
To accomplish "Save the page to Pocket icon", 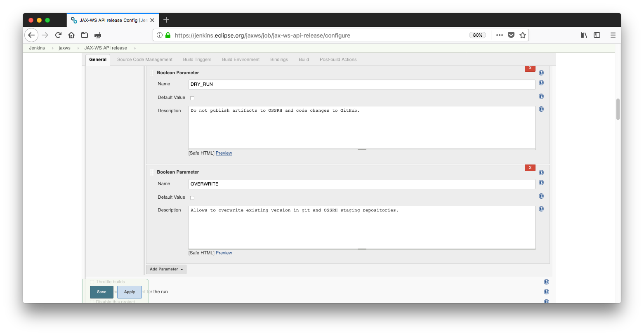I will tap(511, 35).
